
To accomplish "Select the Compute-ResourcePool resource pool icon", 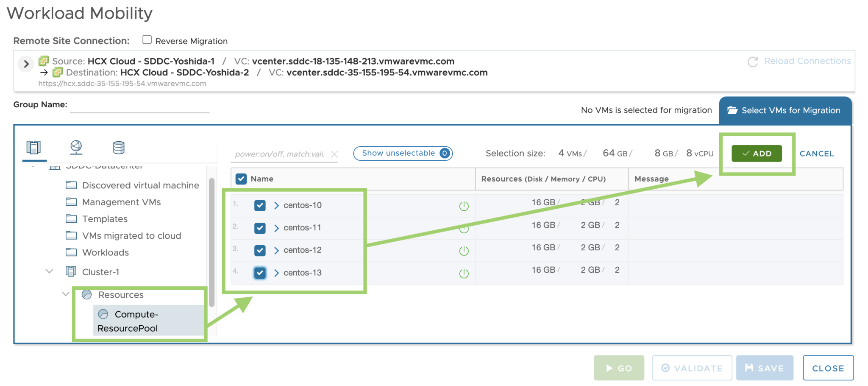I will coord(104,314).
